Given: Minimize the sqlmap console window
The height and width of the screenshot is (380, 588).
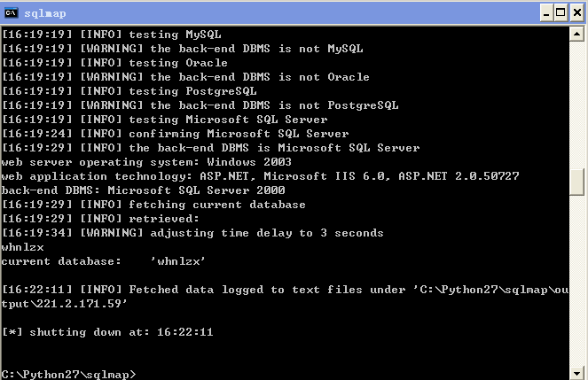Looking at the screenshot, I should (x=546, y=13).
